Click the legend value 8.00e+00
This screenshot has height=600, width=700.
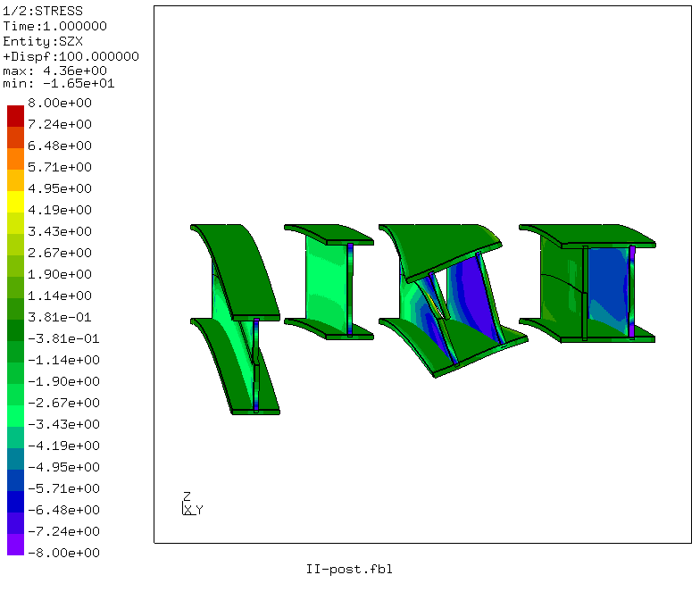point(60,103)
